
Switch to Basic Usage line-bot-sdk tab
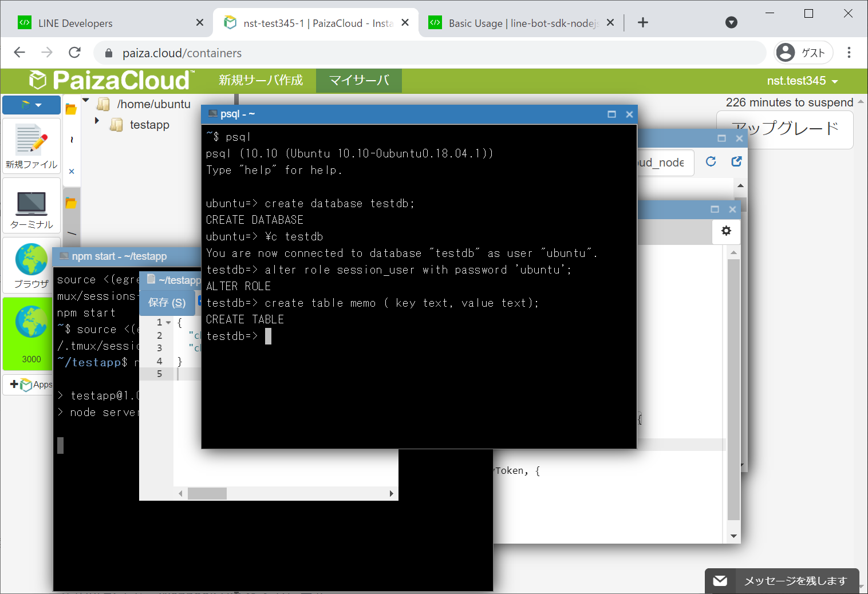pos(521,23)
